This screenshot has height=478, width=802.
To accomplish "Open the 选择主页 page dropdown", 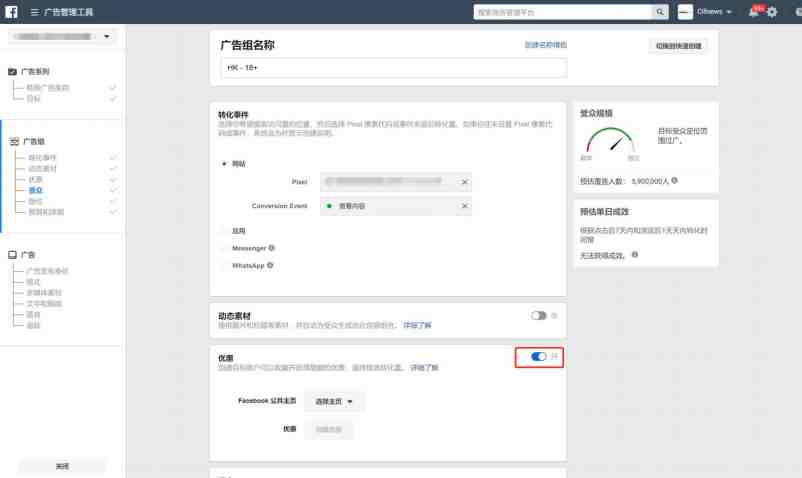I will tap(334, 401).
